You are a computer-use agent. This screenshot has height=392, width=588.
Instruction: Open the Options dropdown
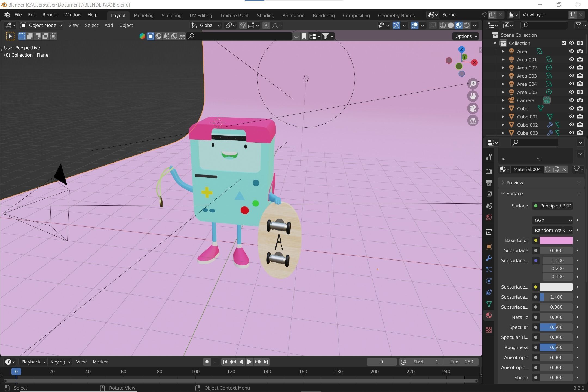point(465,36)
